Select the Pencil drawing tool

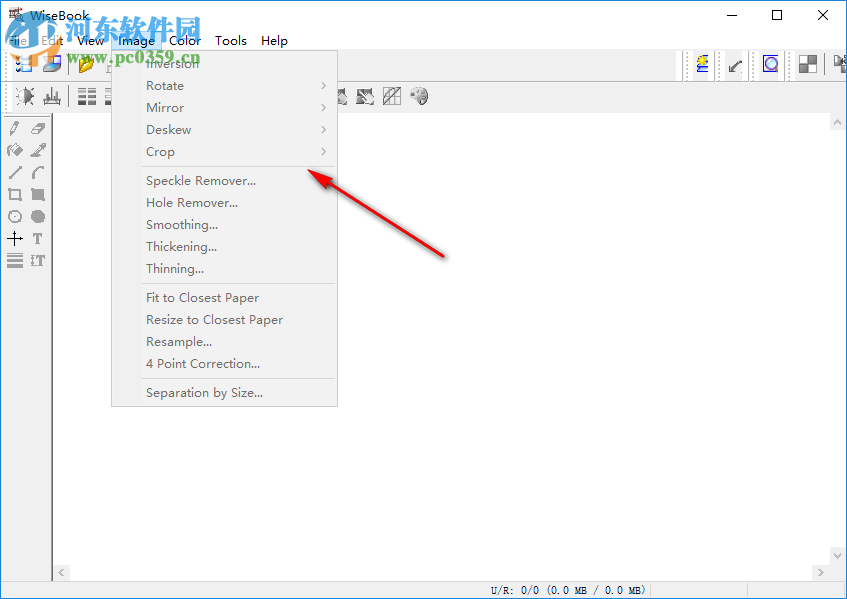click(15, 129)
